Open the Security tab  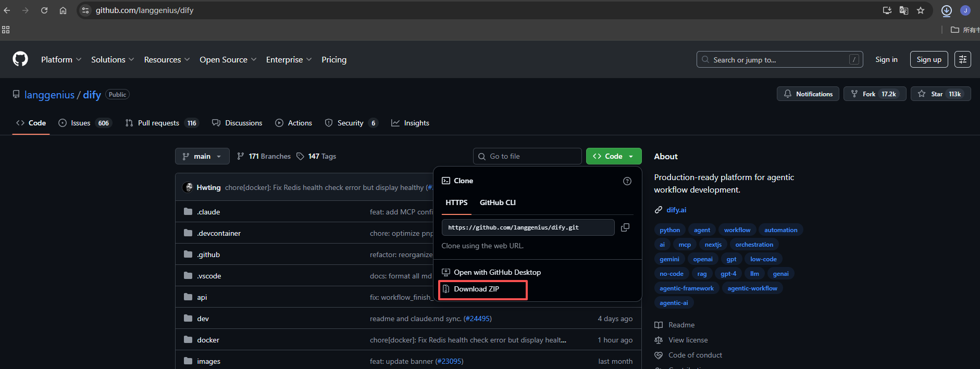[x=351, y=123]
